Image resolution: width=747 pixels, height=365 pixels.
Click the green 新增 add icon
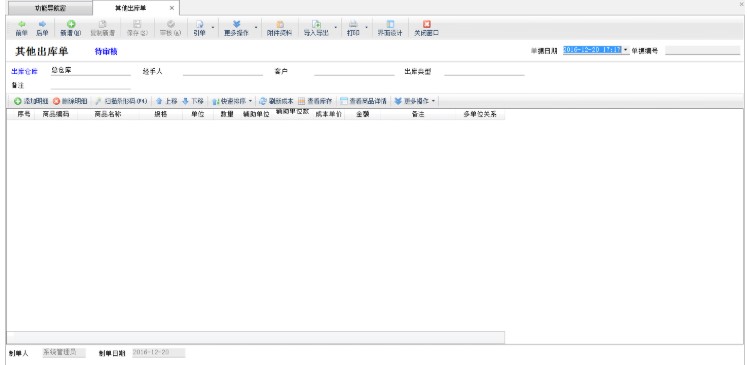point(71,24)
